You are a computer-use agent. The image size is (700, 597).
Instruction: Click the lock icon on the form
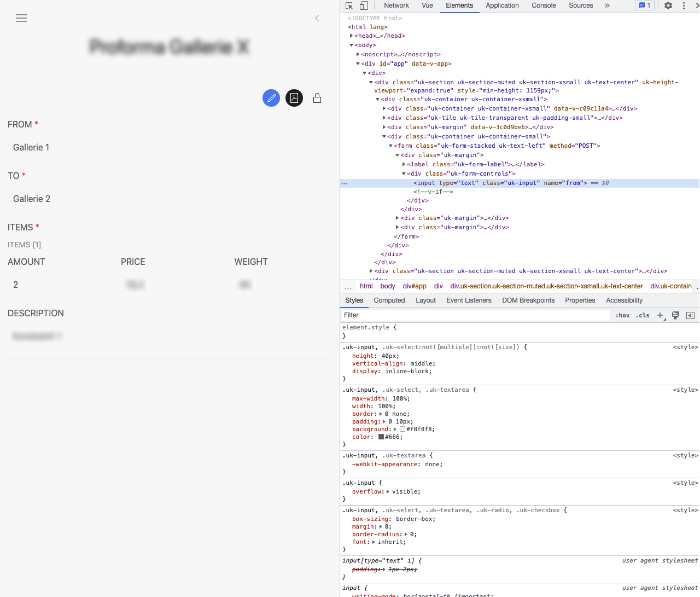pos(317,98)
